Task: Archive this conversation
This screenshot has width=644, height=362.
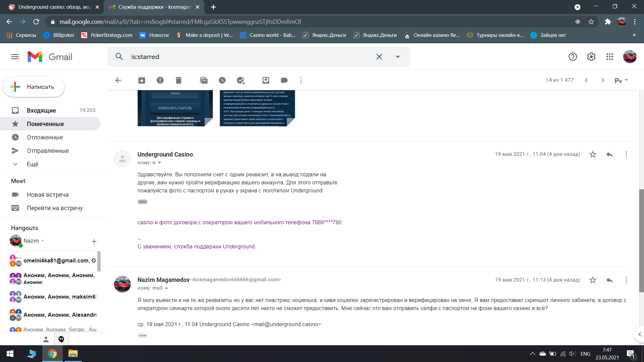Action: pyautogui.click(x=142, y=80)
